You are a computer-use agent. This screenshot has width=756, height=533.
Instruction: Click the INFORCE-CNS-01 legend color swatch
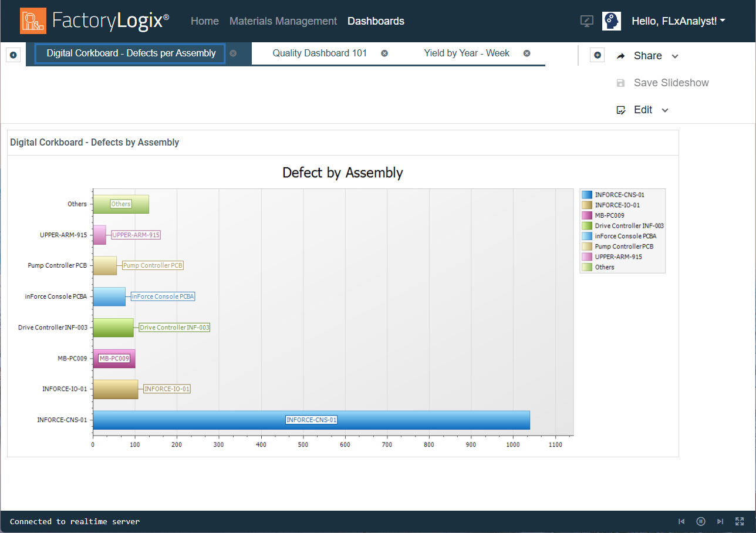[587, 194]
